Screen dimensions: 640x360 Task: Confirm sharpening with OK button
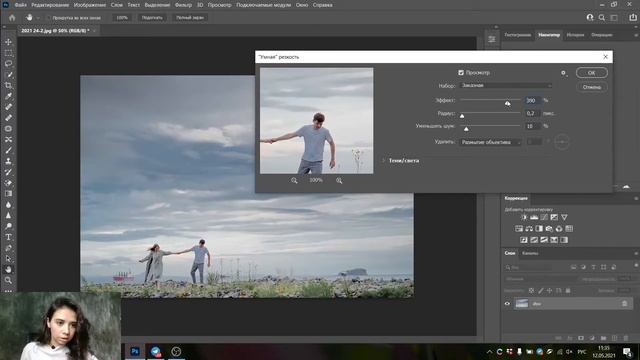click(x=591, y=73)
